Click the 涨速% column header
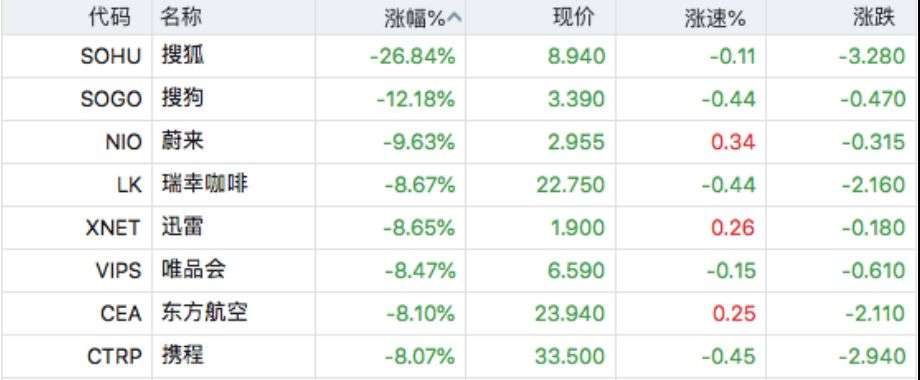The height and width of the screenshot is (380, 920). click(715, 18)
